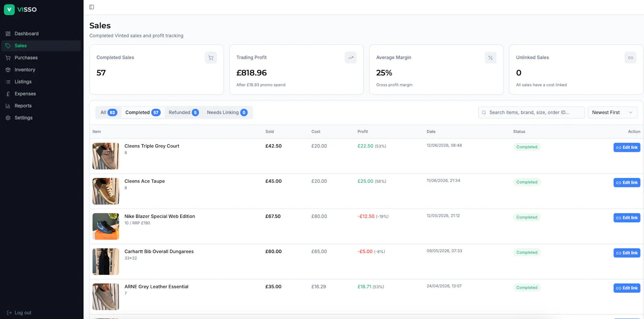Focus the search items input field
This screenshot has height=319, width=644.
(x=531, y=113)
